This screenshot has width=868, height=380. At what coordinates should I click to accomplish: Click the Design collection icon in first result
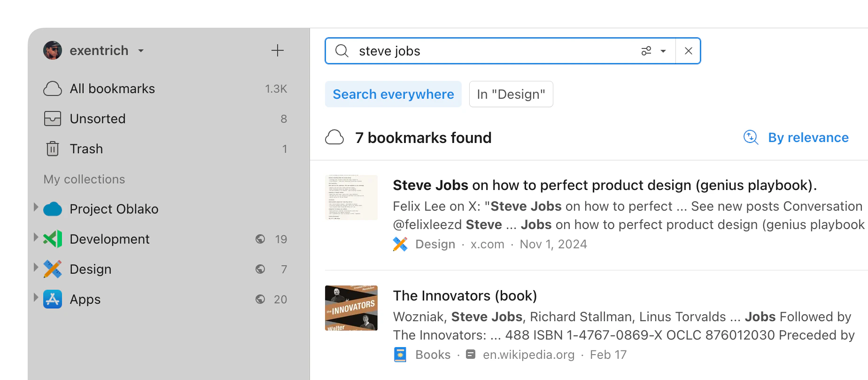tap(400, 244)
